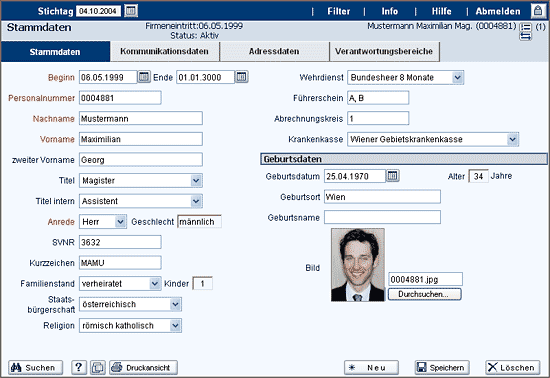Open calendar for Ende date
550x378 pixels.
click(241, 76)
